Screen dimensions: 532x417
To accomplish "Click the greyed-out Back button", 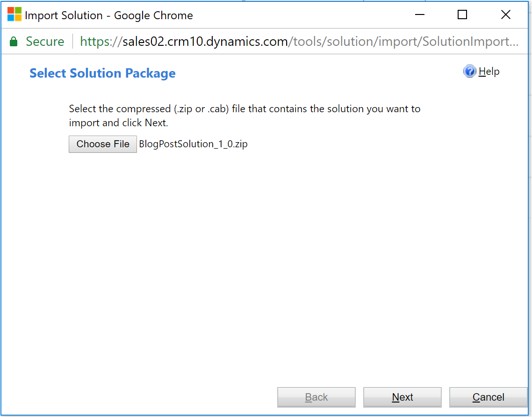I will [x=316, y=397].
